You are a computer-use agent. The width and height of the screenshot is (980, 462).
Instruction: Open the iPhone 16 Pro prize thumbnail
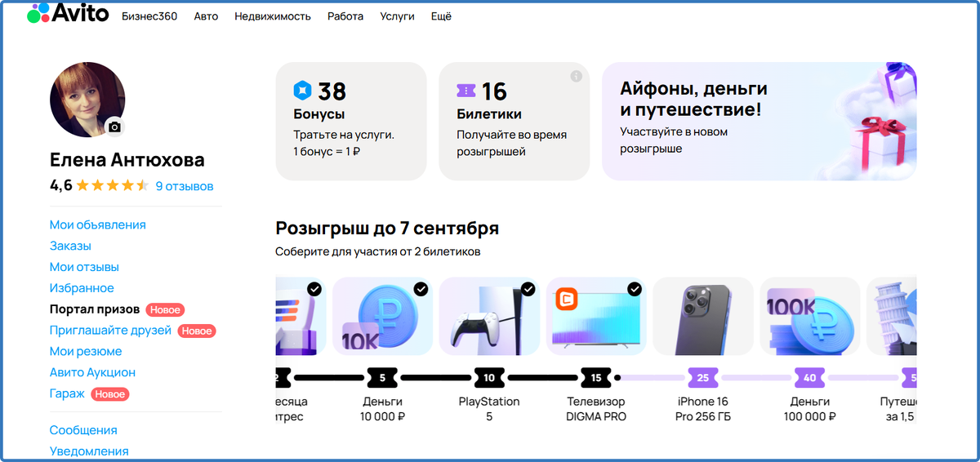pyautogui.click(x=703, y=316)
